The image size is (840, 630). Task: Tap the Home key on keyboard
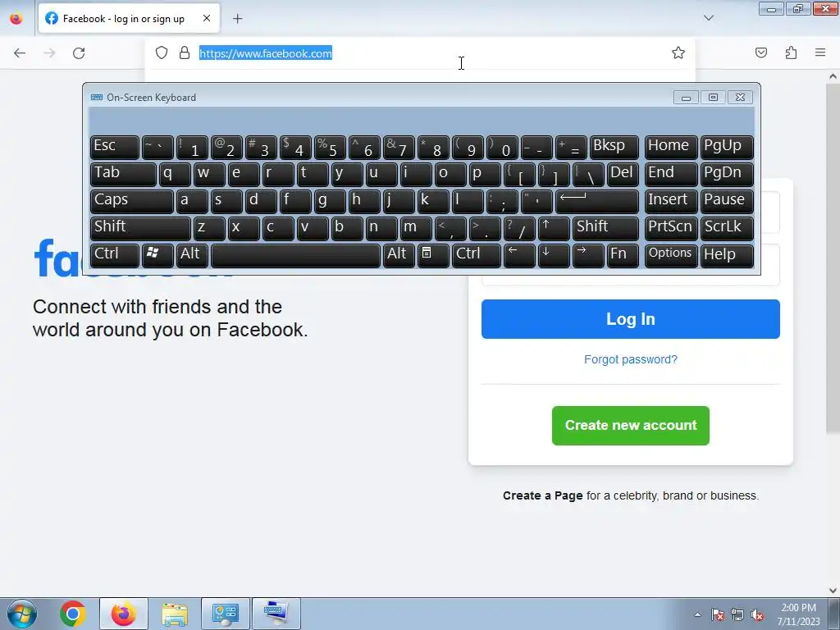click(671, 147)
